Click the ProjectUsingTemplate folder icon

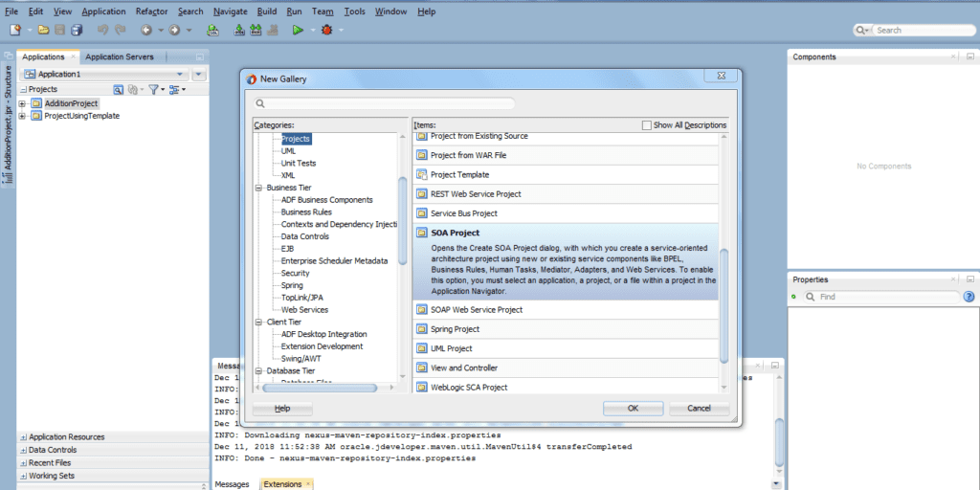[36, 116]
